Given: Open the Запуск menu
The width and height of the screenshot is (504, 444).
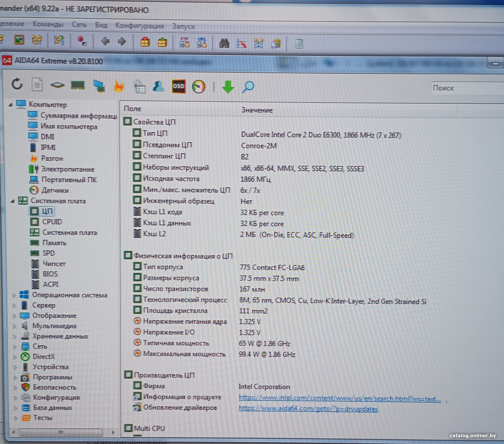Looking at the screenshot, I should tap(183, 26).
